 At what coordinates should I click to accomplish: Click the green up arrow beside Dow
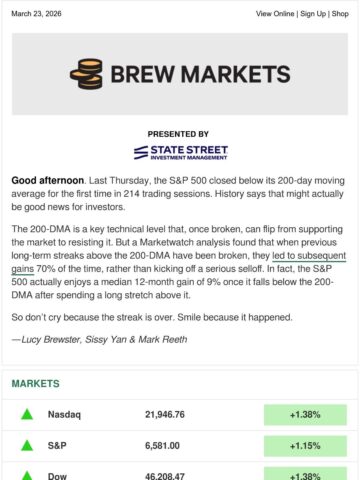tap(27, 476)
